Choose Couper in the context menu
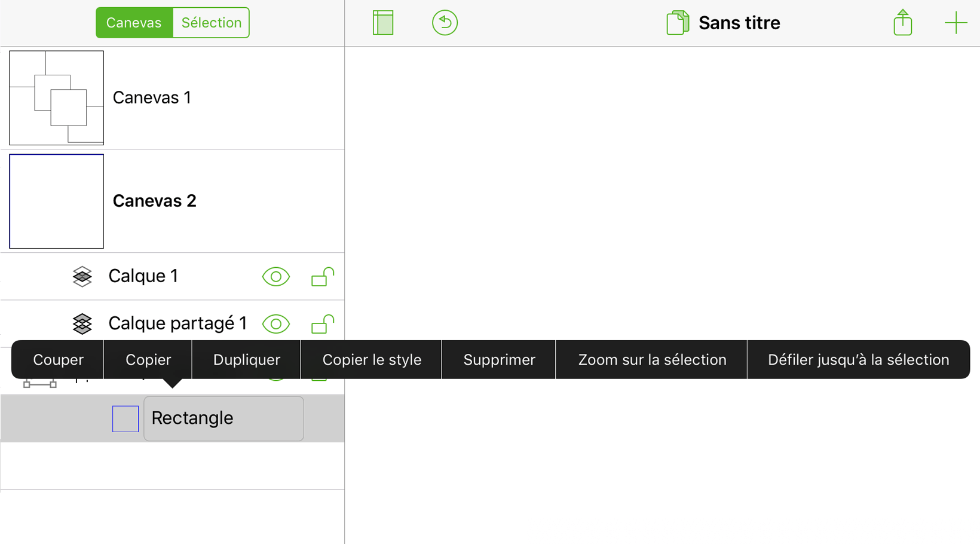 (x=58, y=360)
